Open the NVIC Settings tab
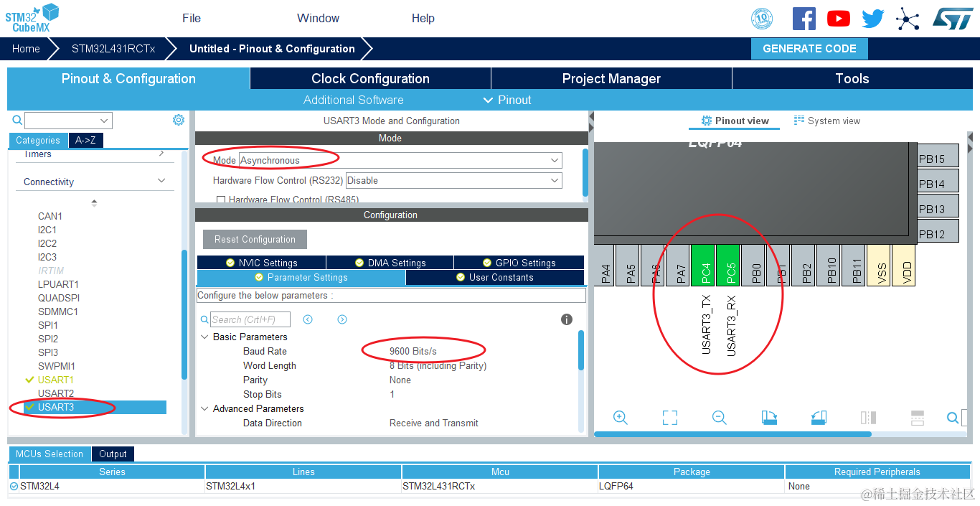980x506 pixels. coord(261,263)
